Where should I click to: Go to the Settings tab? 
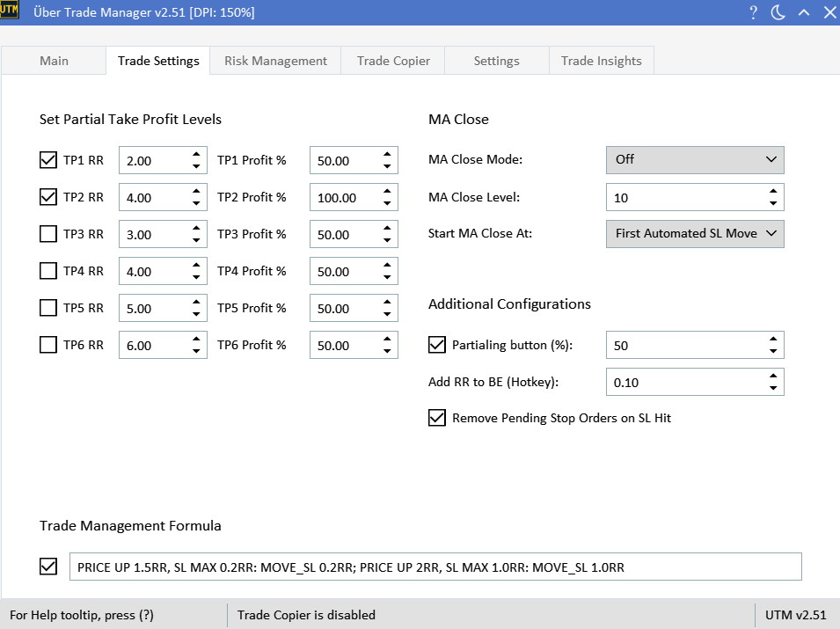497,61
